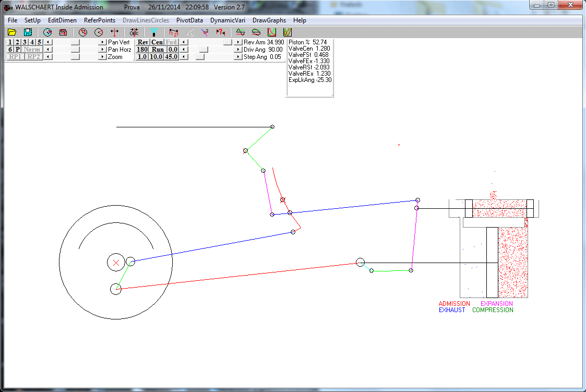This screenshot has width=586, height=392.
Task: Select step angle 45.0
Action: [171, 57]
